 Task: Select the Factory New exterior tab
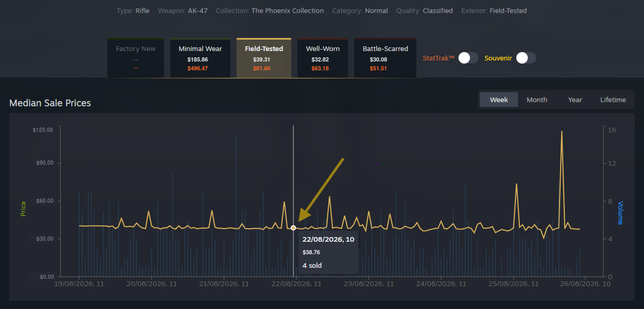[135, 58]
